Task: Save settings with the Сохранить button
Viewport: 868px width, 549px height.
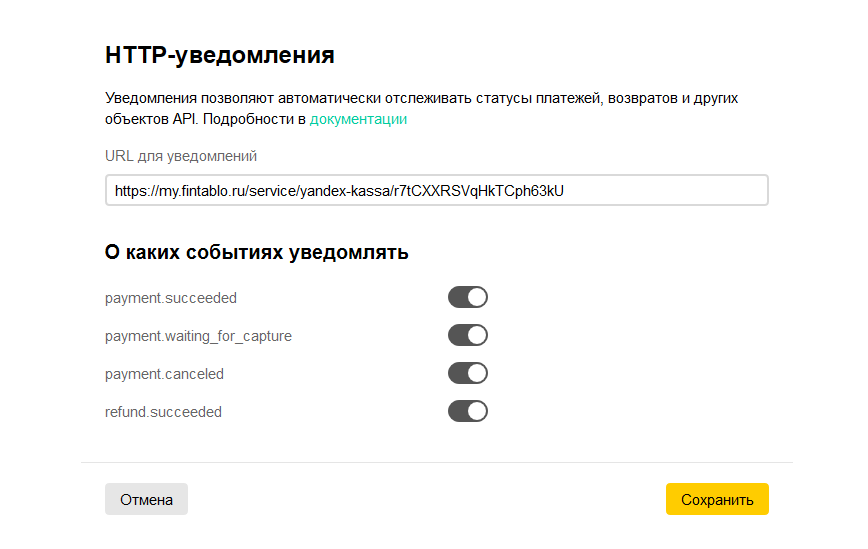Action: [x=717, y=499]
